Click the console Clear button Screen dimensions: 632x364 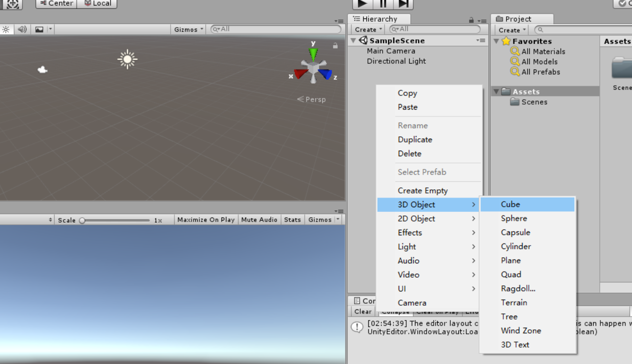[x=363, y=311]
